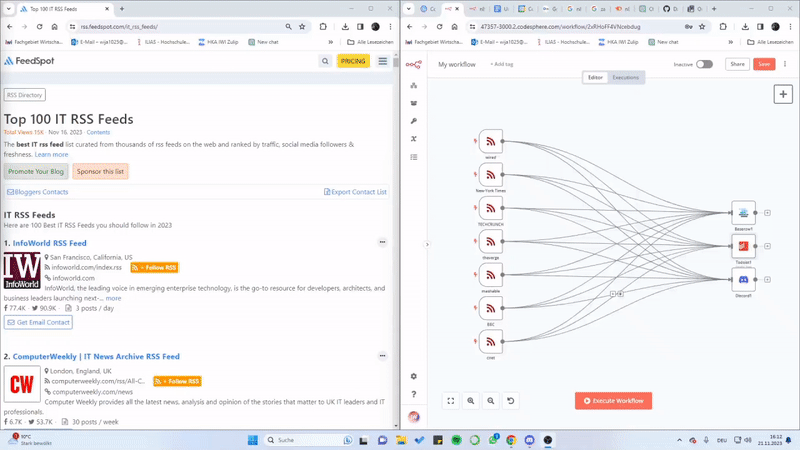Viewport: 800px width, 450px height.
Task: Select the New York Times RSS node
Action: (490, 174)
